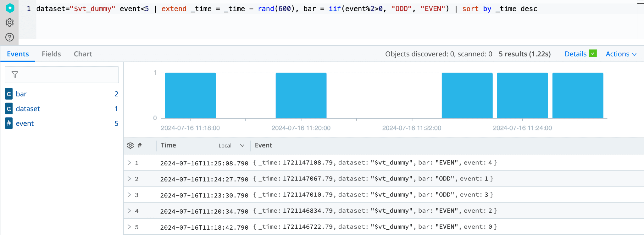Expand event row 1

click(129, 163)
